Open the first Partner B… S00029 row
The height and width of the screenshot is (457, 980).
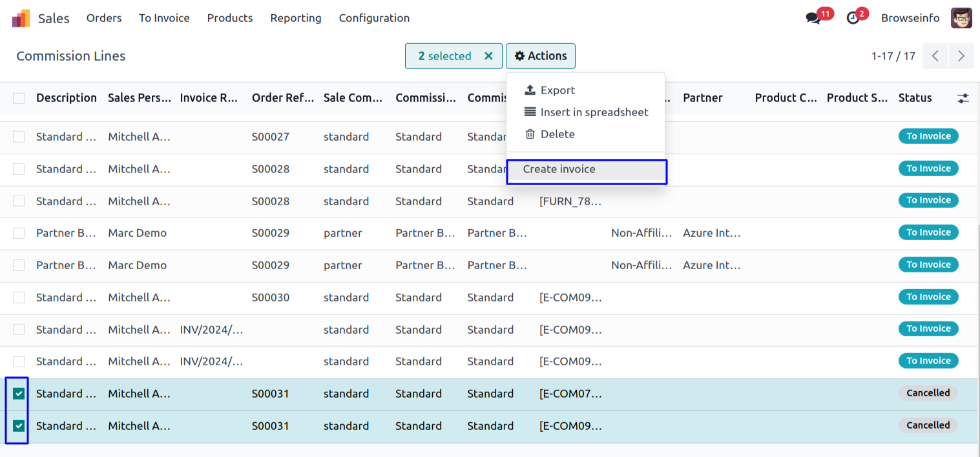[66, 233]
